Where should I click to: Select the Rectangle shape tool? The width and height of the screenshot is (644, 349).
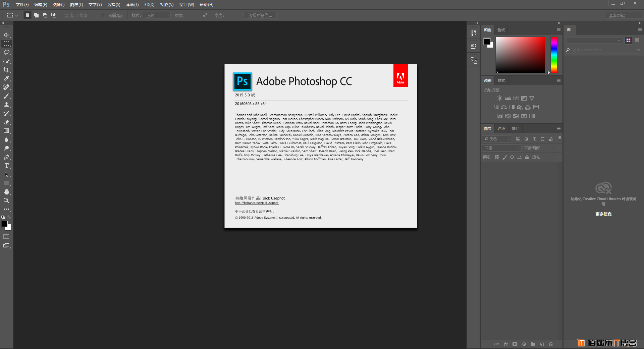pos(6,183)
